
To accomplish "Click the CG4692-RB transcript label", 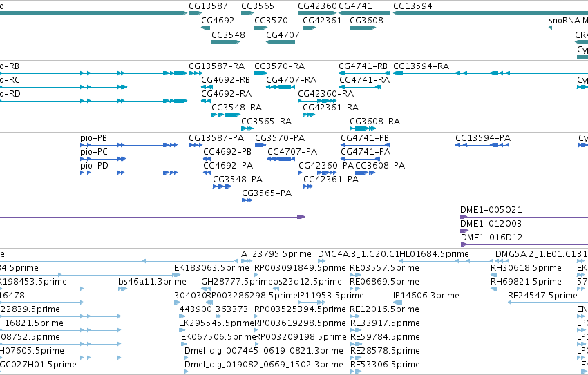I will [x=225, y=80].
